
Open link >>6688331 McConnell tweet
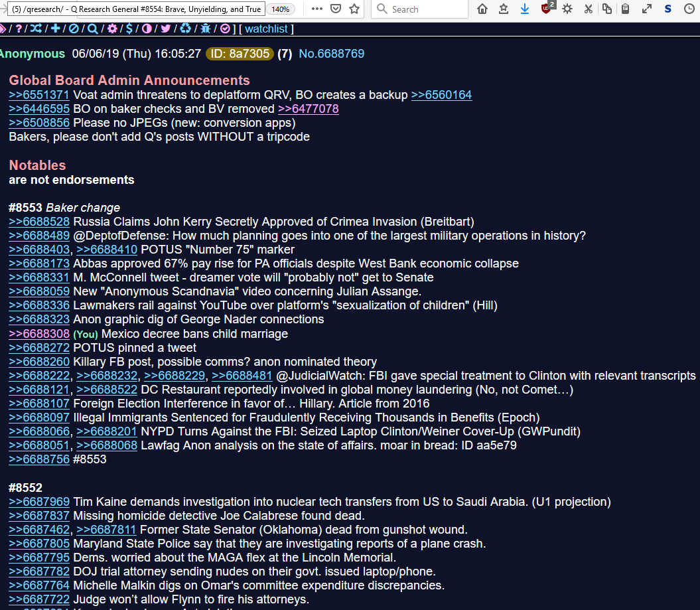click(x=39, y=277)
